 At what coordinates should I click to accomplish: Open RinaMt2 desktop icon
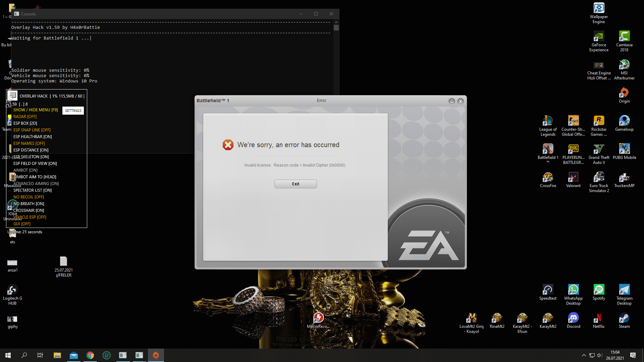497,320
